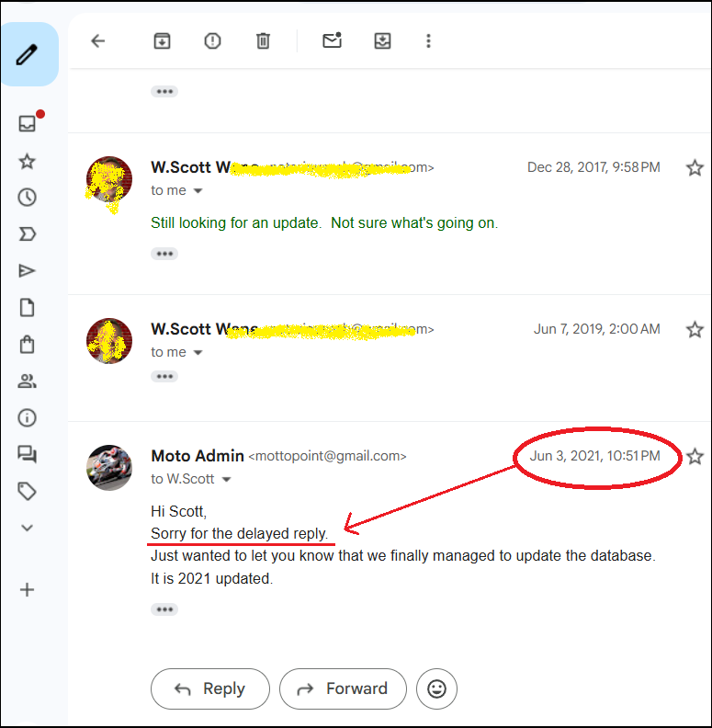Click the Reply button
Screen dimensions: 712x728
click(x=210, y=688)
